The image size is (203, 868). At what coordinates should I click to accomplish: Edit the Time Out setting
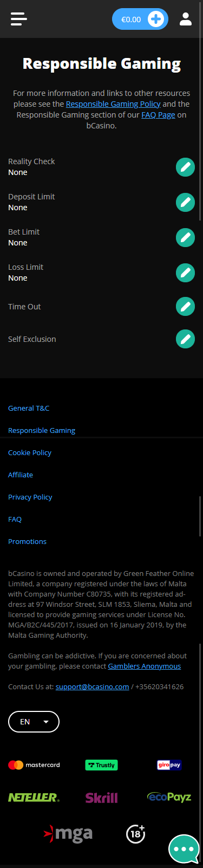(185, 307)
